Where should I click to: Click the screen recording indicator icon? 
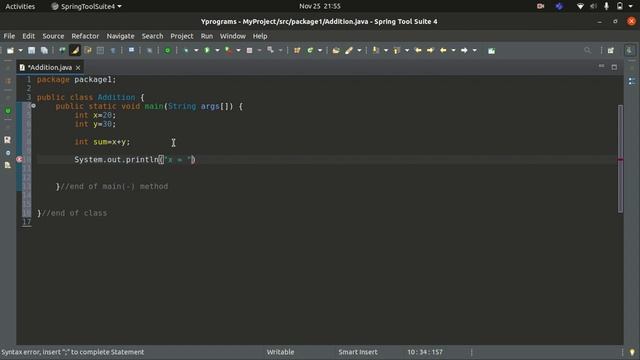(x=540, y=6)
